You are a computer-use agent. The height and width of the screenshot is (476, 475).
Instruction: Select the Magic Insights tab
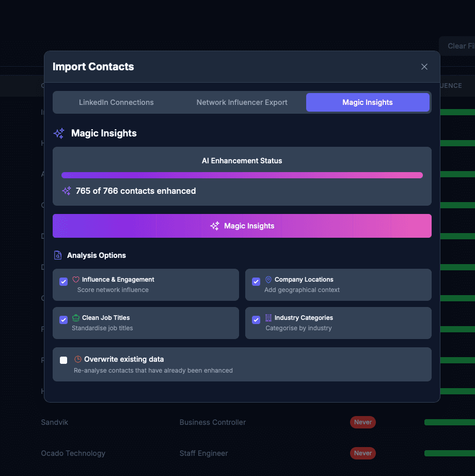click(x=368, y=102)
